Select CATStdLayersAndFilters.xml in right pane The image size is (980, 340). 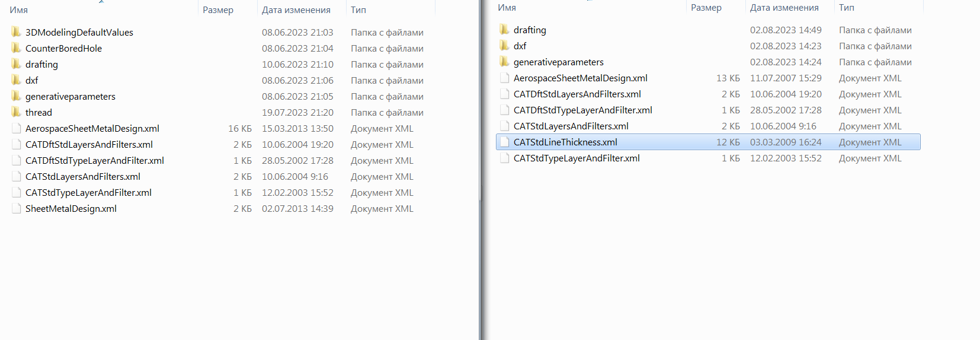[571, 126]
